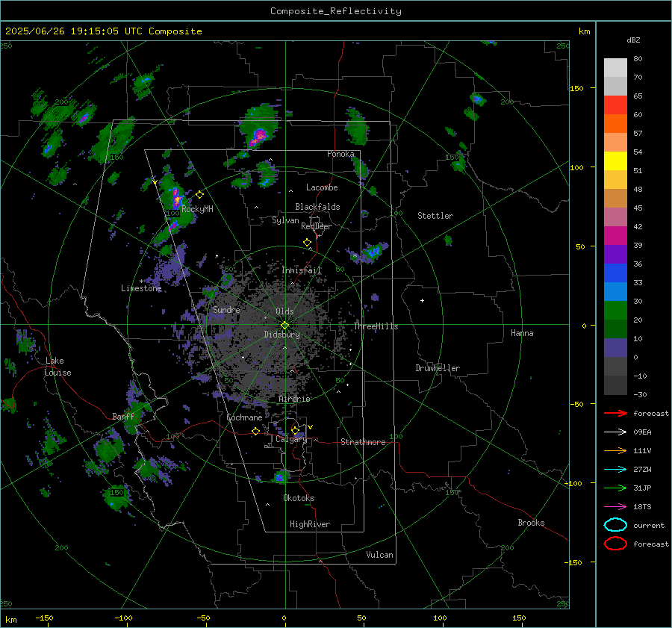672x628 pixels.
Task: Click the Sylvan label on map
Action: [285, 220]
